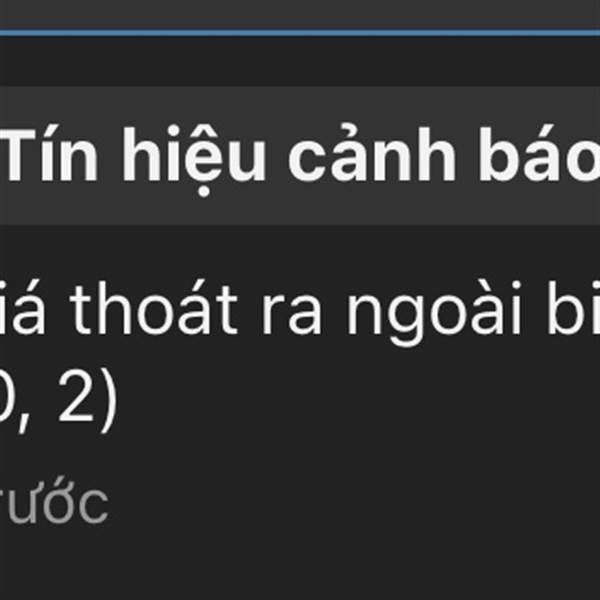Click the dark strip above the blue line
This screenshot has height=600, width=600.
point(300,15)
